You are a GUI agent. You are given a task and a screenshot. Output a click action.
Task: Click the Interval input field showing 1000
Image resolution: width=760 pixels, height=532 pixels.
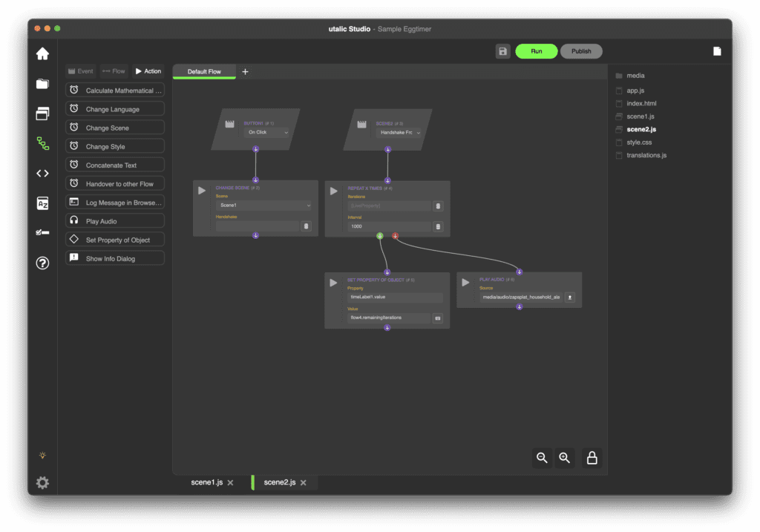pos(388,226)
